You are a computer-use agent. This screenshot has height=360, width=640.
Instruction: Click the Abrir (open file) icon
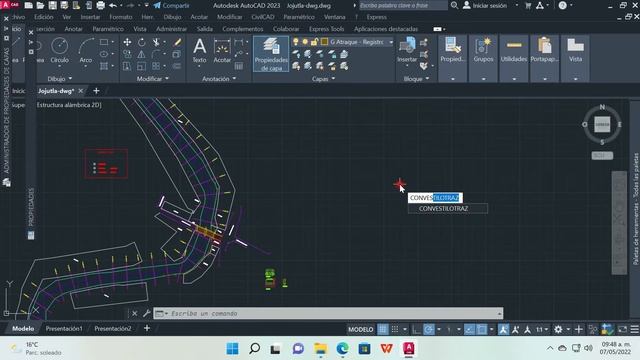(40, 5)
